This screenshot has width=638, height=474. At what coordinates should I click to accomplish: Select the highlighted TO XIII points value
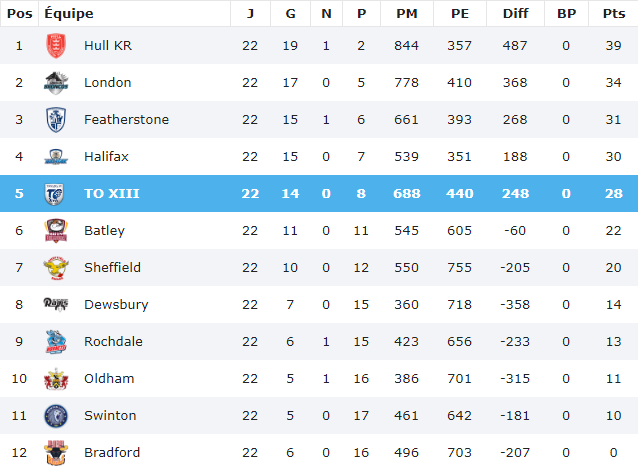[612, 194]
